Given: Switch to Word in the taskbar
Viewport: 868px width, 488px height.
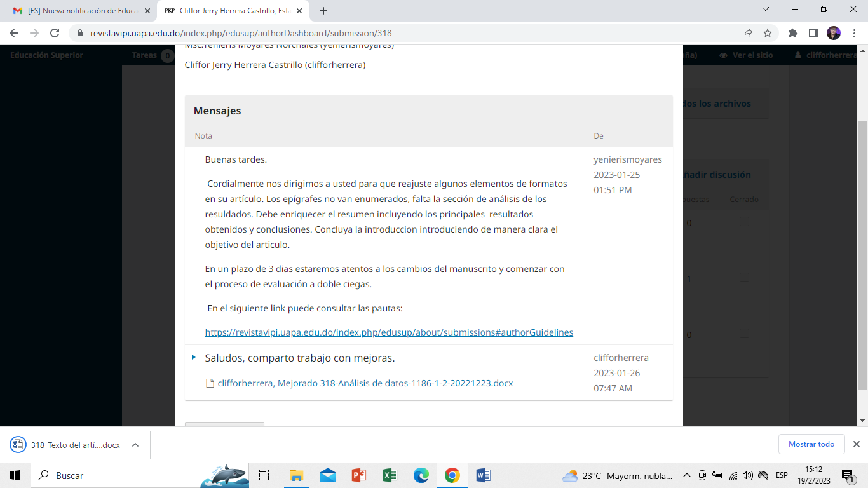Looking at the screenshot, I should (x=483, y=475).
